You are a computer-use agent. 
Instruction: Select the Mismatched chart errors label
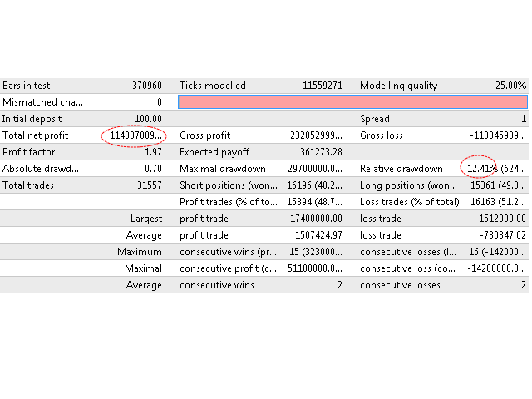42,102
